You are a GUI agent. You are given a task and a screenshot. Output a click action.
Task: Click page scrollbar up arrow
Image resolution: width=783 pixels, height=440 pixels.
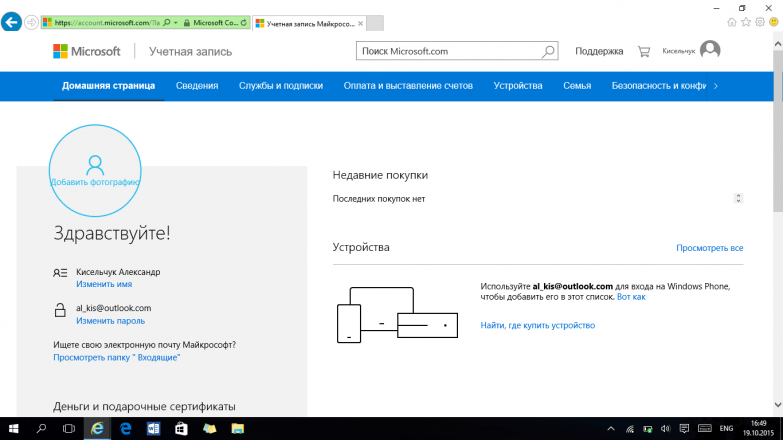coord(778,44)
